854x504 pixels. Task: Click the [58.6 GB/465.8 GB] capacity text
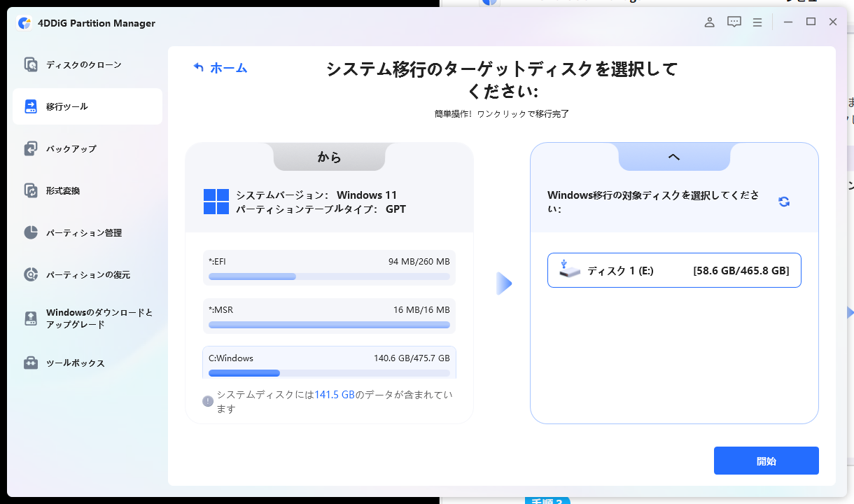pos(741,271)
